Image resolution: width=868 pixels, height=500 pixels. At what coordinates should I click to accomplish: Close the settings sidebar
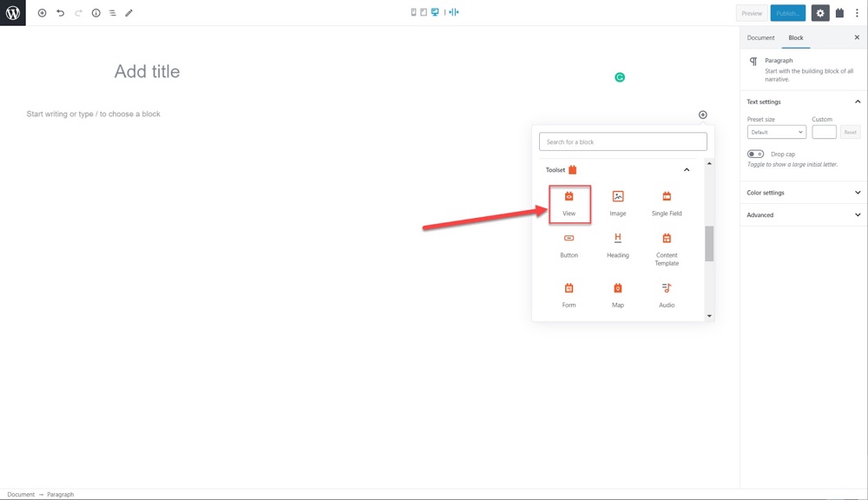pos(857,37)
